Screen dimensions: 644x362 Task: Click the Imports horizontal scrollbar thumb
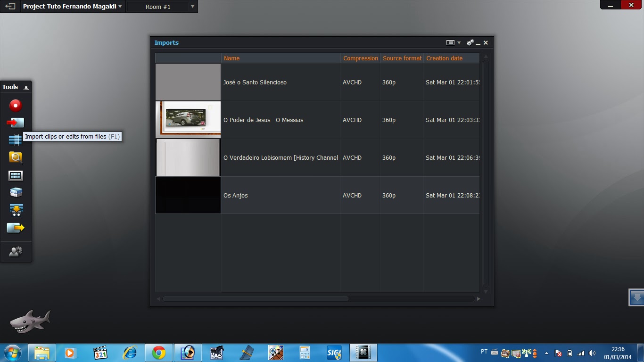tap(256, 298)
